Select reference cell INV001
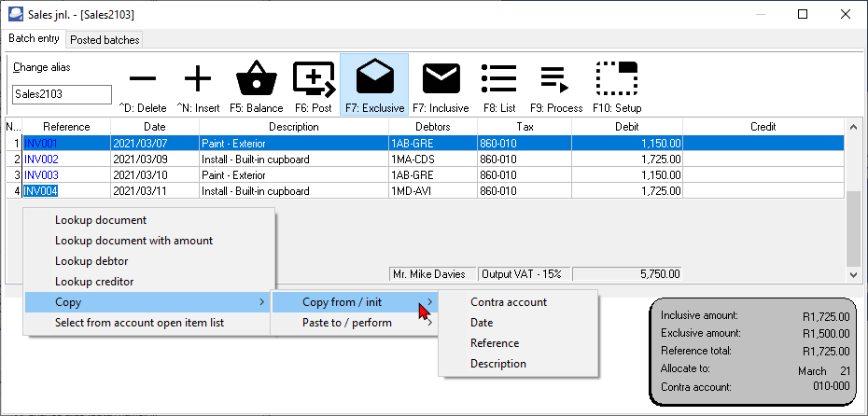 point(66,144)
